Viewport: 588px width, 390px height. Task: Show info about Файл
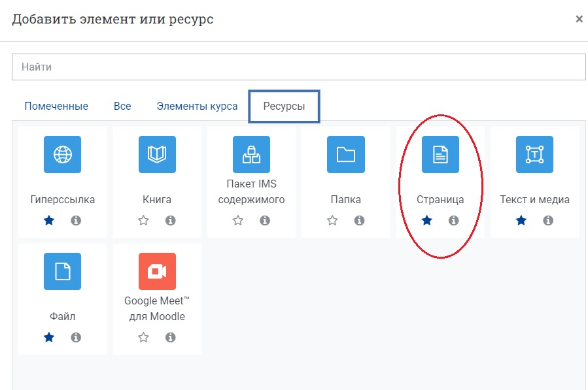tap(76, 337)
